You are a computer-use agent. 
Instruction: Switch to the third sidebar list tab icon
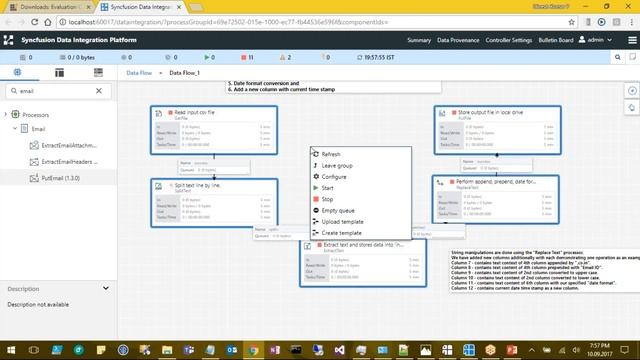98,73
